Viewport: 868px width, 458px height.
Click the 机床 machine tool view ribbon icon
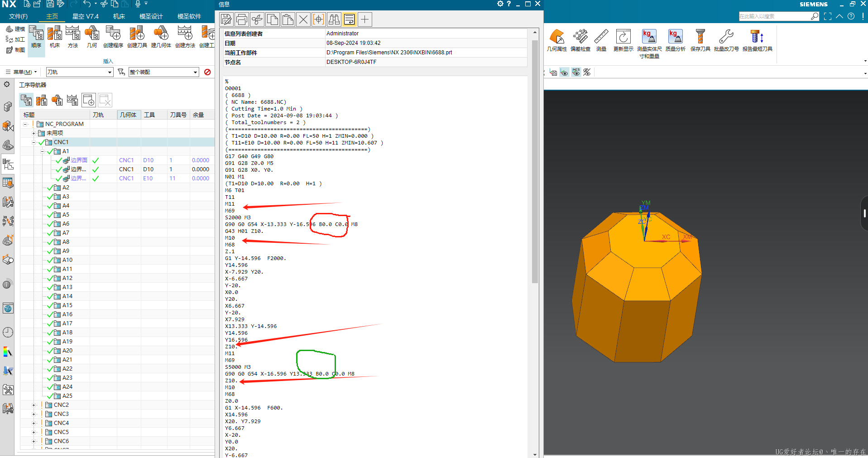click(x=55, y=37)
